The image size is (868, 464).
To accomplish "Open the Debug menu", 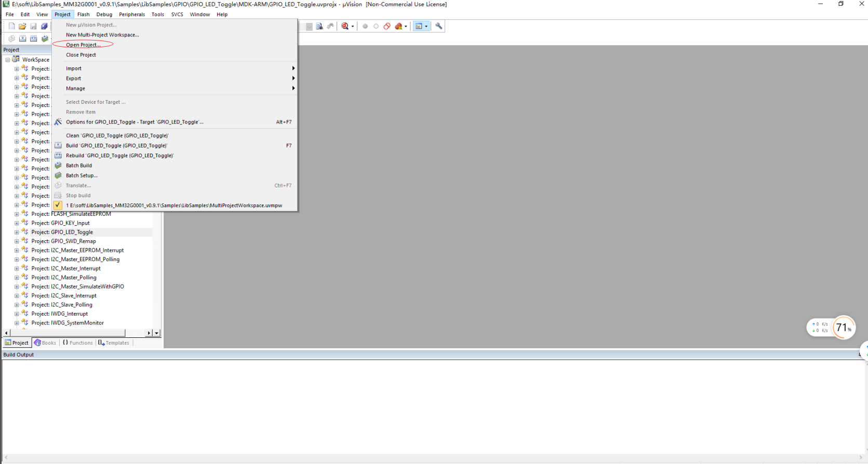I will pyautogui.click(x=104, y=15).
